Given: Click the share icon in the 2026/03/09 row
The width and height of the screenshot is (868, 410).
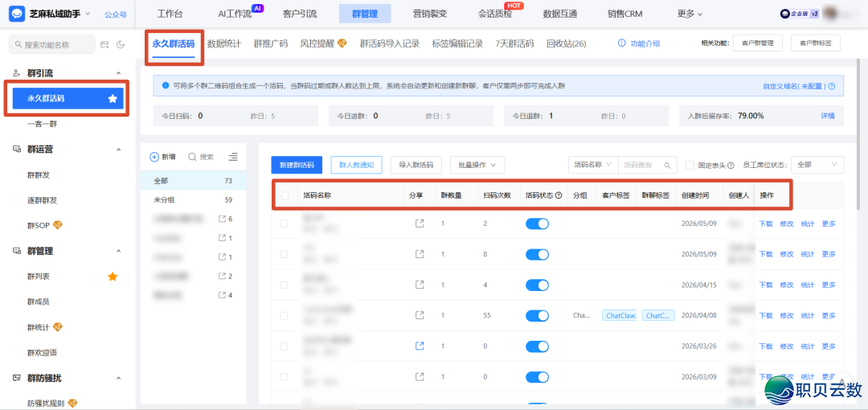Looking at the screenshot, I should (420, 376).
